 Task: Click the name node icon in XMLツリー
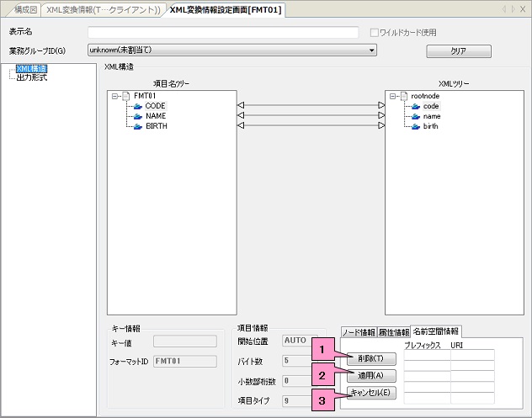(x=416, y=116)
